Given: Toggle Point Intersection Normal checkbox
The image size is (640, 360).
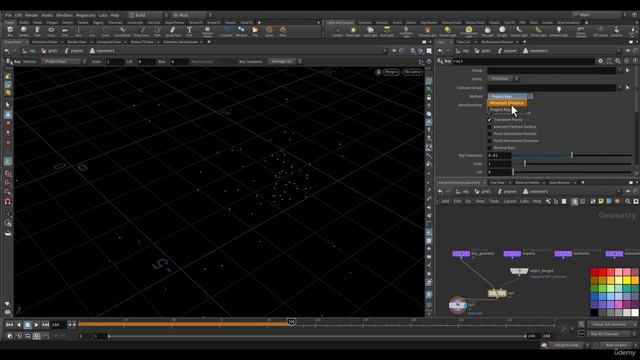Looking at the screenshot, I should pyautogui.click(x=490, y=134).
